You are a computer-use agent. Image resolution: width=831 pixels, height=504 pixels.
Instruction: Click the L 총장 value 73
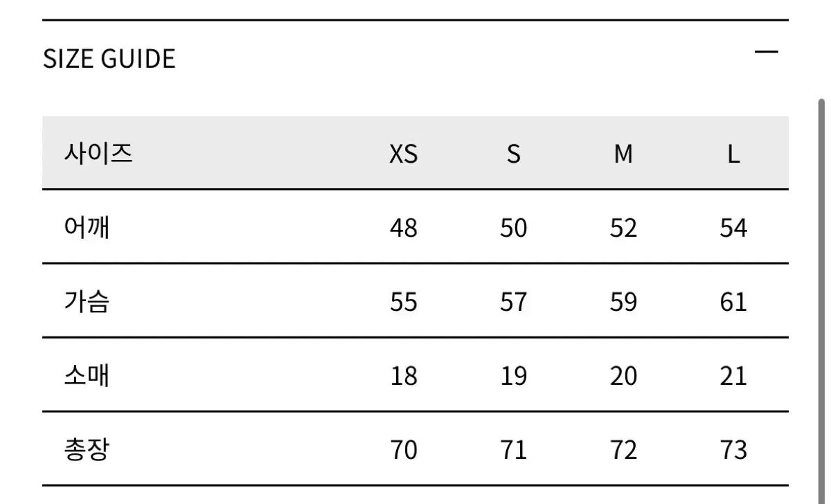click(x=733, y=451)
